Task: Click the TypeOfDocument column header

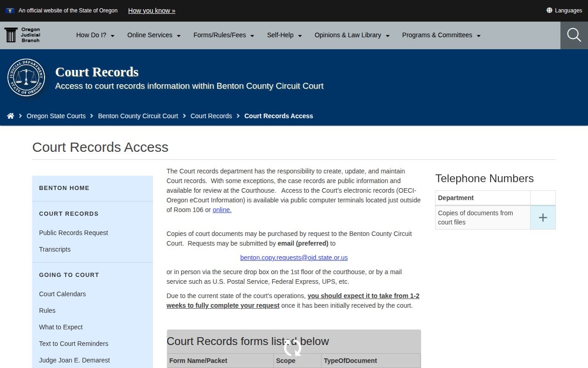Action: (x=371, y=361)
